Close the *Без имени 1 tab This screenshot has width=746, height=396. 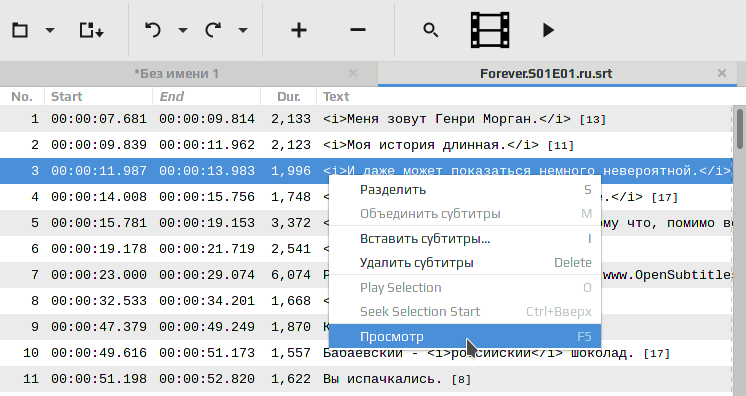(x=353, y=73)
